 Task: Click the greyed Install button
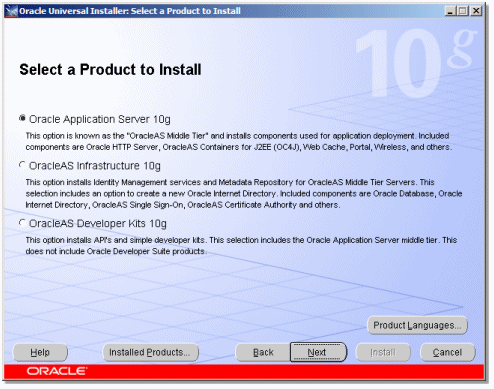(x=383, y=352)
